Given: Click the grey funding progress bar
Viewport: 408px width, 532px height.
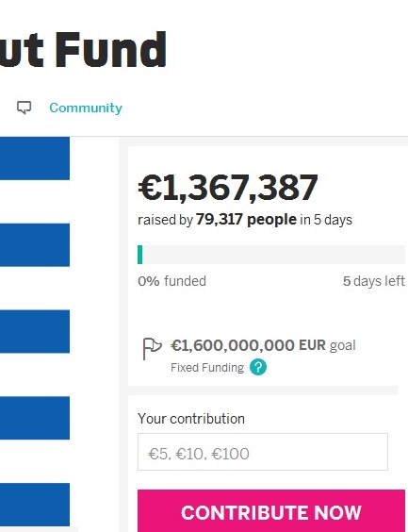Looking at the screenshot, I should [271, 255].
